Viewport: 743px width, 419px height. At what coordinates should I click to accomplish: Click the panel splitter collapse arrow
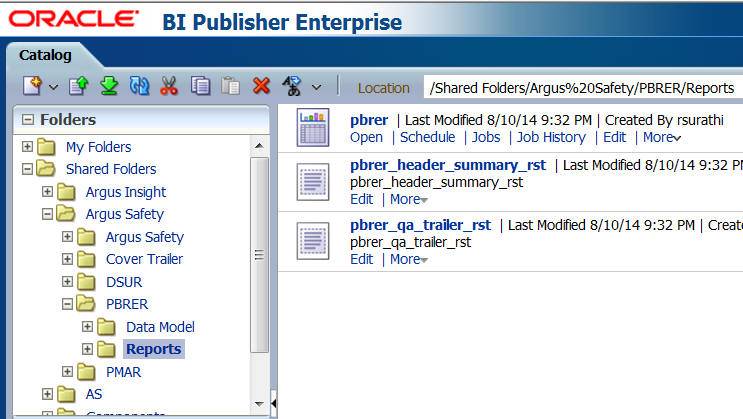click(273, 403)
